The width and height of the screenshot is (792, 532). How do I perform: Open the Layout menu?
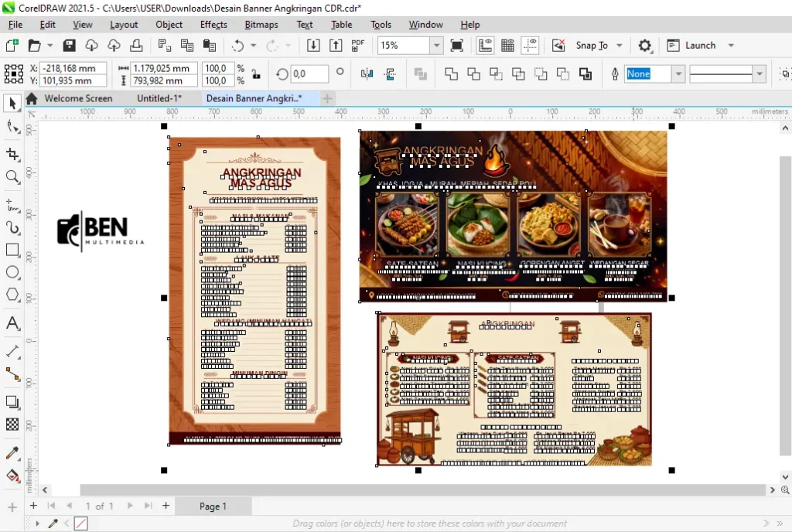(124, 25)
